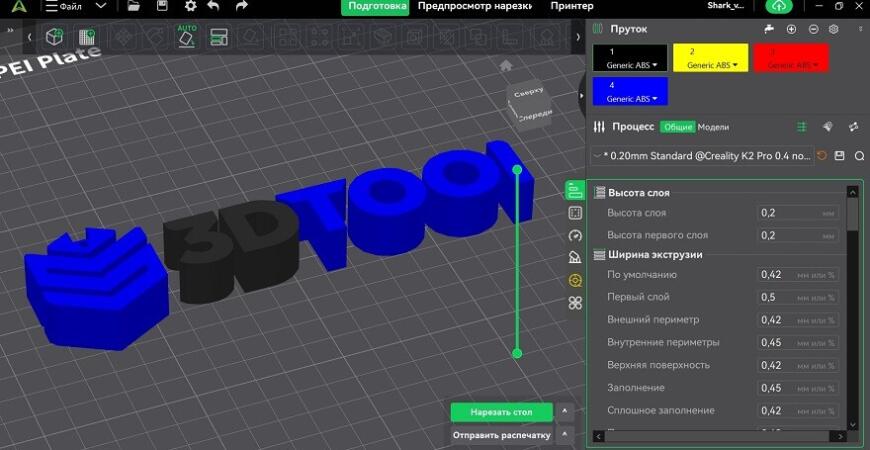Open options arrow beside Нарезать стол
Image resolution: width=870 pixels, height=450 pixels.
pos(564,412)
